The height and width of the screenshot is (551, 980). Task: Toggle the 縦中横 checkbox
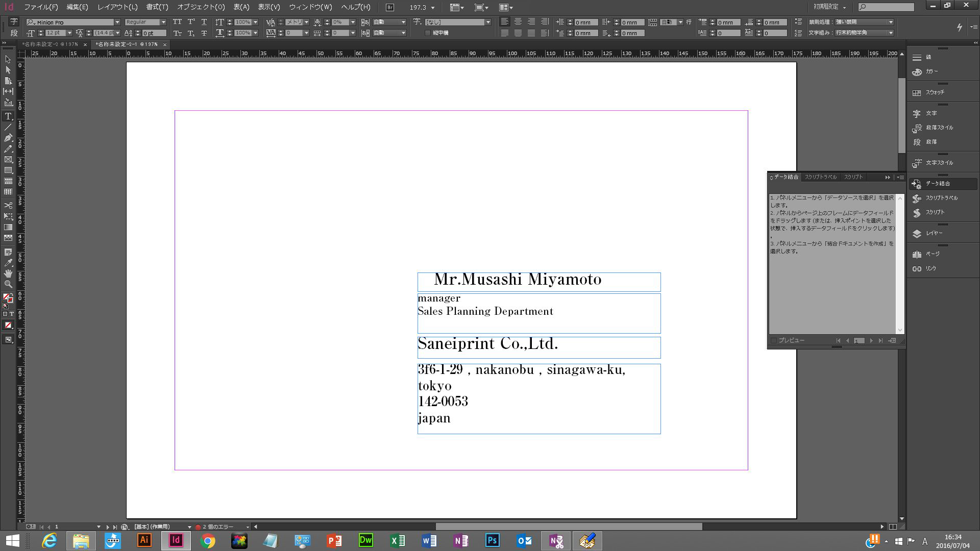(428, 33)
